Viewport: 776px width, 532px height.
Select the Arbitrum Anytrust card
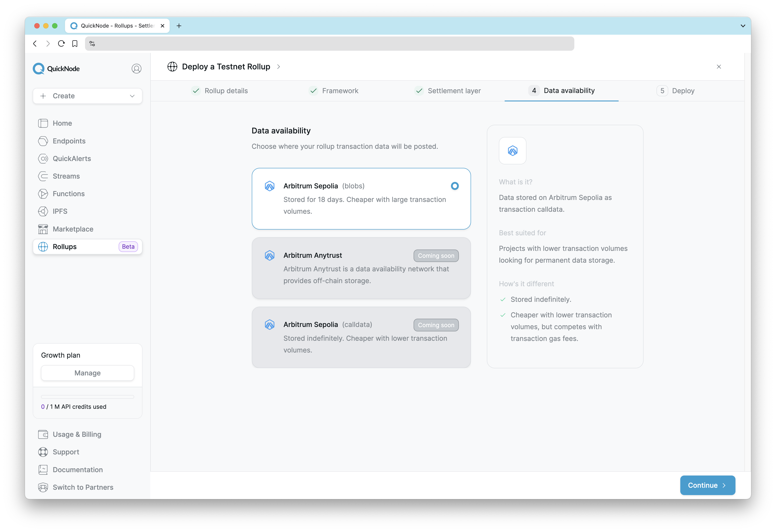(x=361, y=268)
